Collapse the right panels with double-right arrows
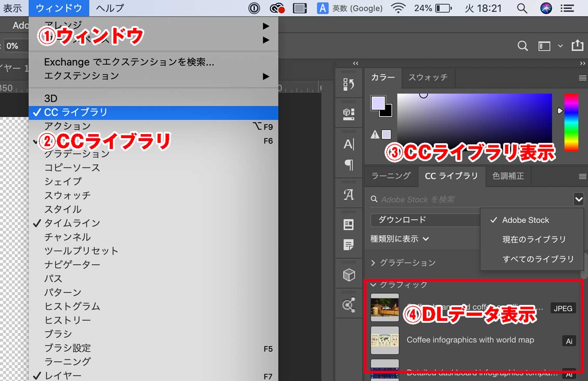Image resolution: width=588 pixels, height=381 pixels. pos(583,63)
